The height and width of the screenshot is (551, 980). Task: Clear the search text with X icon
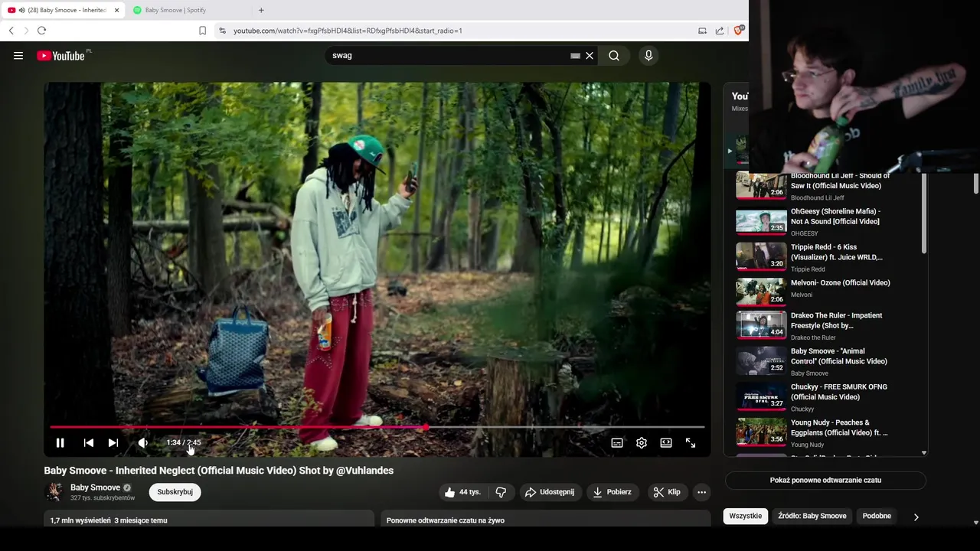click(590, 56)
